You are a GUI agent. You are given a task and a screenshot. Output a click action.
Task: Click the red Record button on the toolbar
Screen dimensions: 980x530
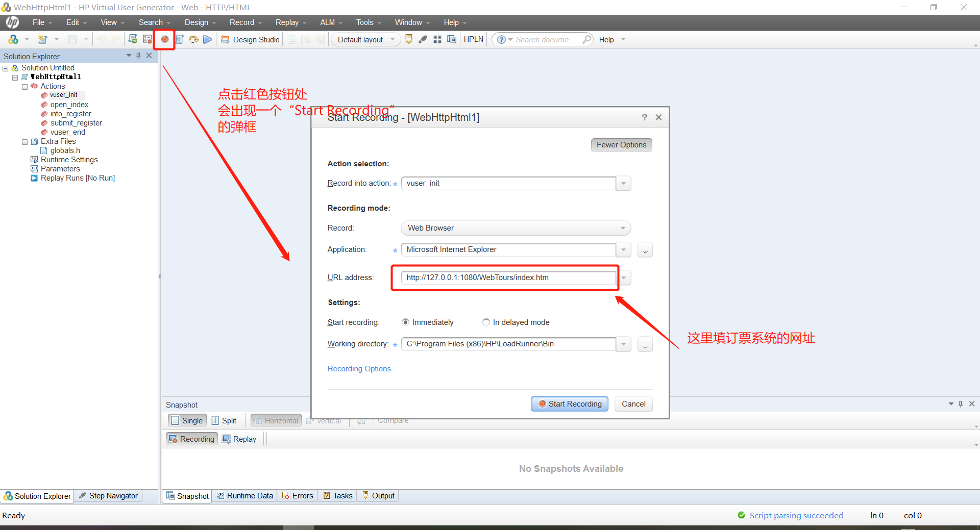coord(164,39)
